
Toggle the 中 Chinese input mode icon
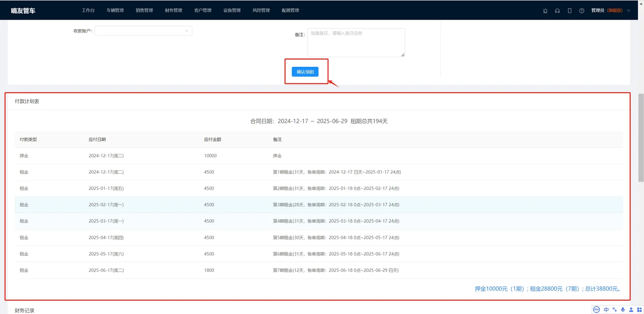pyautogui.click(x=606, y=310)
